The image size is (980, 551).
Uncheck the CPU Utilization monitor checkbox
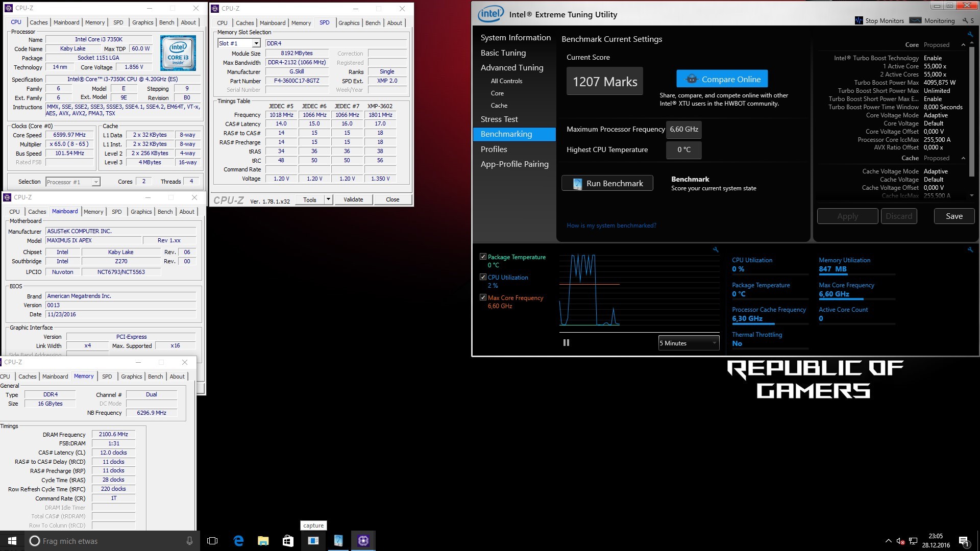pos(483,277)
